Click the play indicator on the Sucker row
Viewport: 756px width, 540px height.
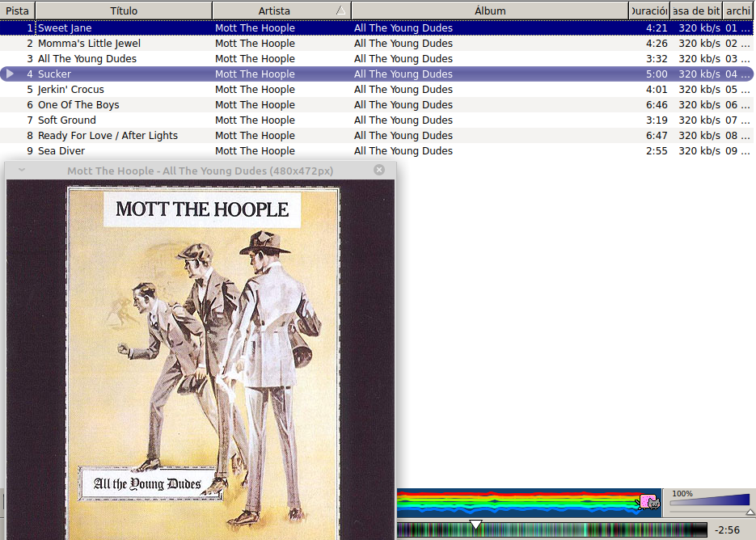pyautogui.click(x=10, y=74)
